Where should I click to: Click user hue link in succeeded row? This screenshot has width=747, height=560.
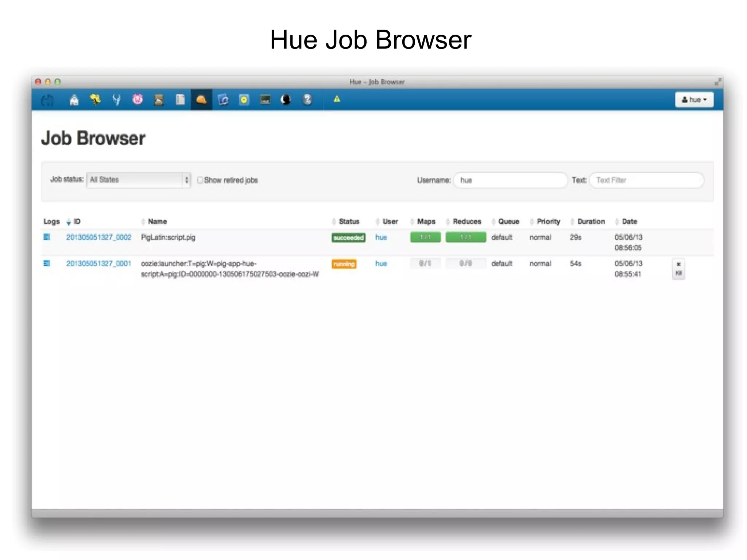tap(381, 237)
